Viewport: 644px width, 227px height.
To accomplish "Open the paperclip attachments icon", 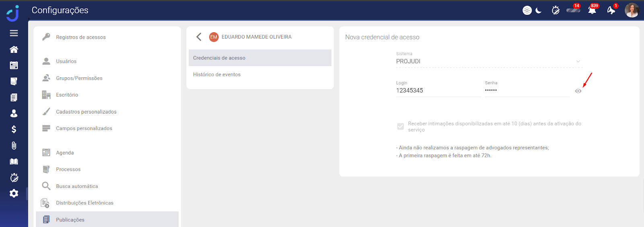I will [14, 145].
